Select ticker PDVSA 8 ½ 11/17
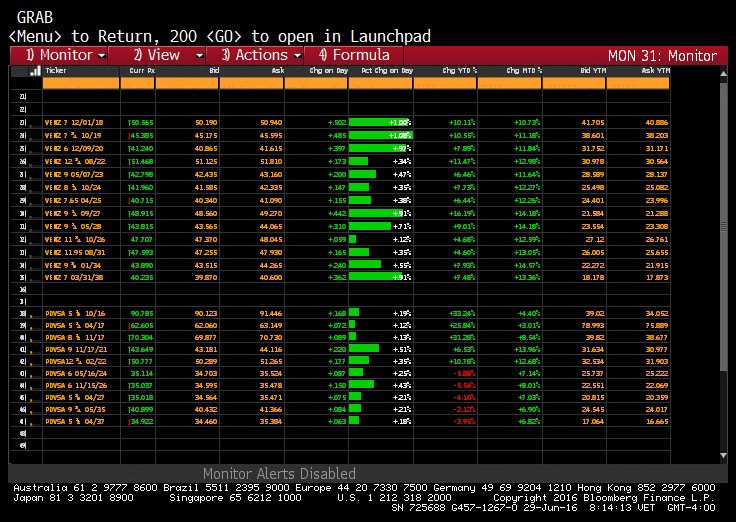The width and height of the screenshot is (736, 522). tap(75, 338)
